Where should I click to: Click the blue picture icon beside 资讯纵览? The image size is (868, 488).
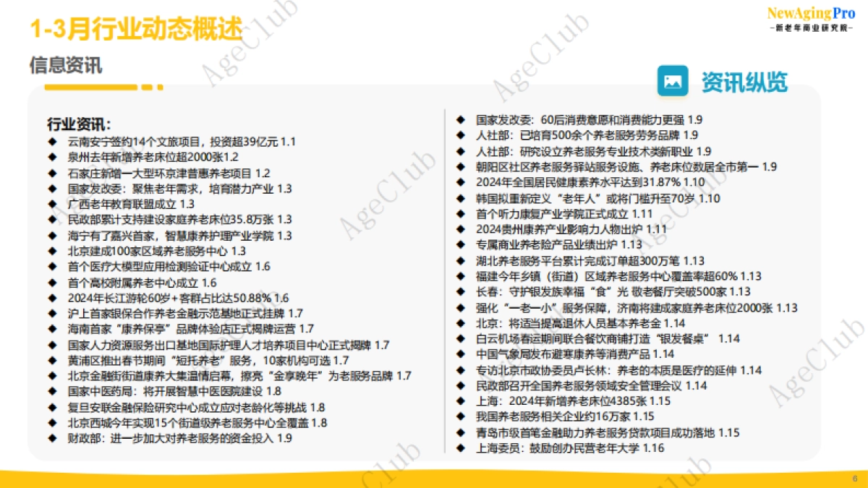pos(673,82)
